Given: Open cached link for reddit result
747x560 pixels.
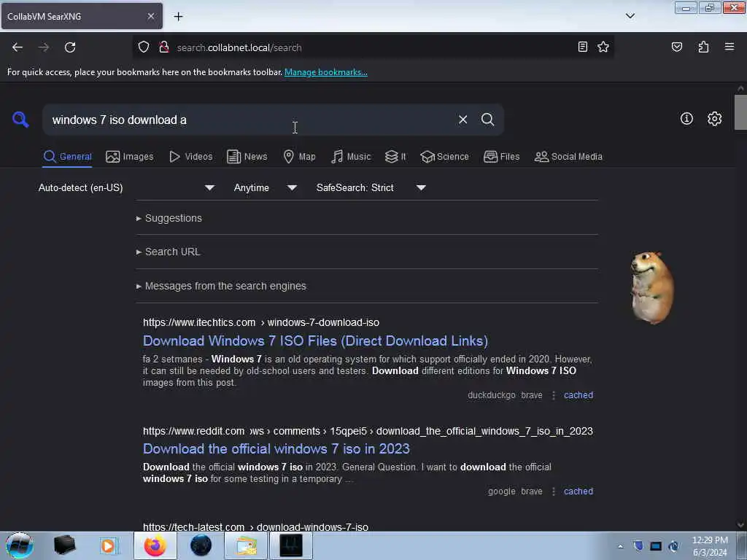Looking at the screenshot, I should click(x=578, y=491).
